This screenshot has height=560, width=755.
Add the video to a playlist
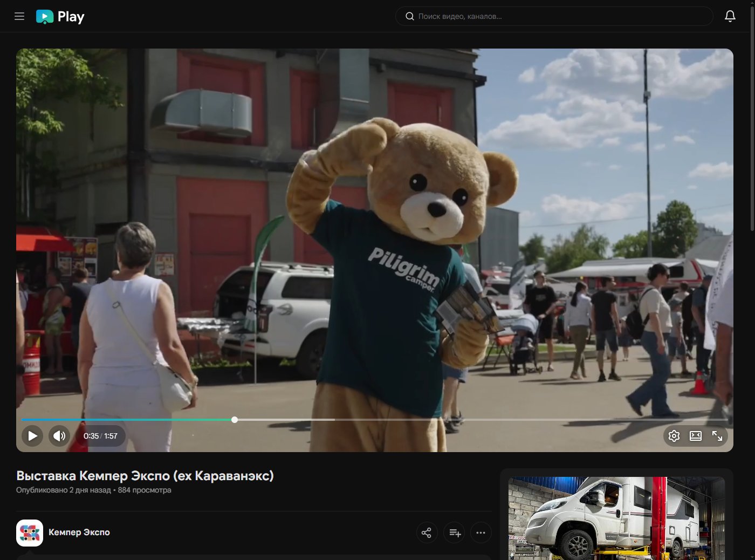pyautogui.click(x=455, y=533)
